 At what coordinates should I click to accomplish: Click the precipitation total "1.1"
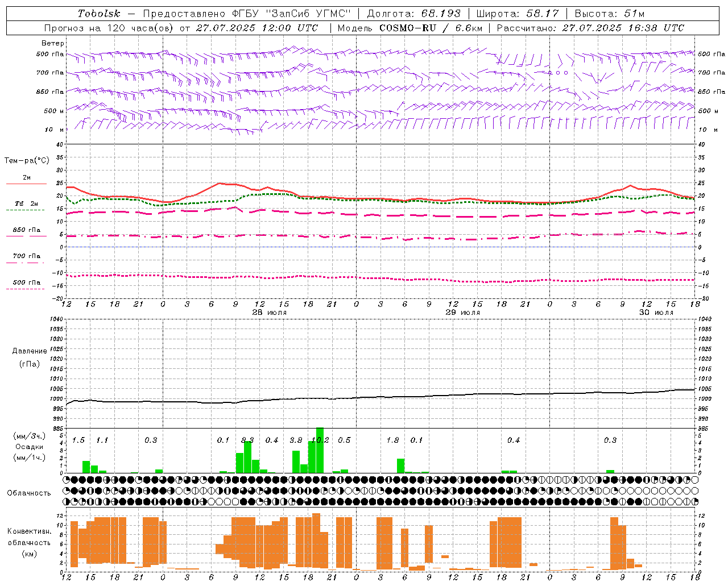[x=102, y=440]
